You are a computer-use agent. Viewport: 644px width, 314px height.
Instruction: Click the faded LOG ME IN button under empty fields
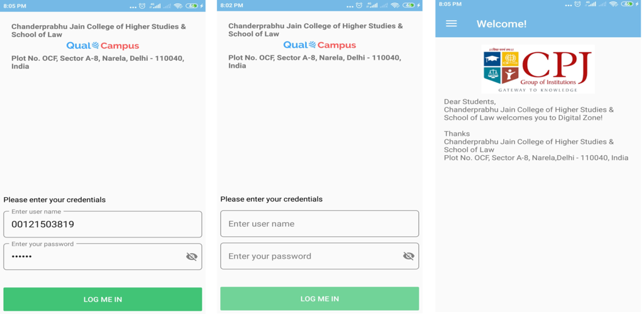pos(319,298)
